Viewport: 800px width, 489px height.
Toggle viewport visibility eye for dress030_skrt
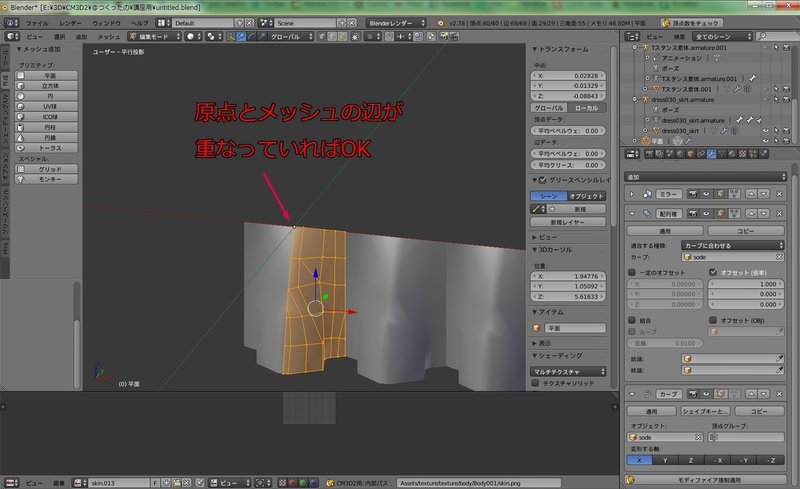[765, 131]
